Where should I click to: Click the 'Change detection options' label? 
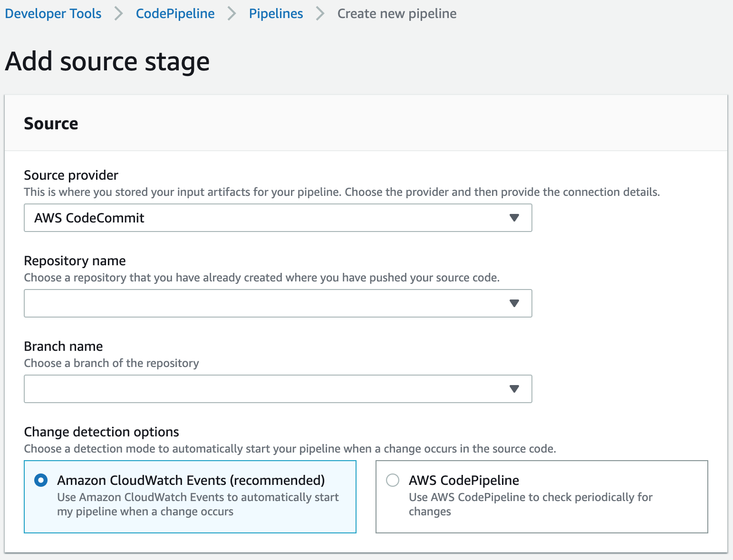click(x=102, y=432)
